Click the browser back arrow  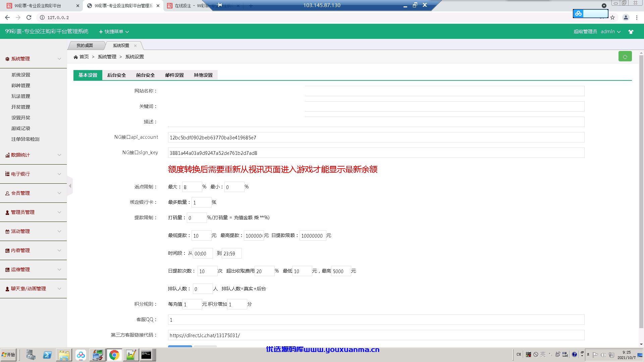(7, 17)
